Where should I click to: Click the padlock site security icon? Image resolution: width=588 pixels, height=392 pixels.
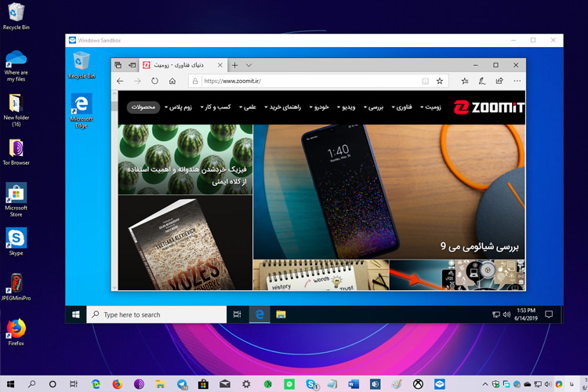pos(195,81)
